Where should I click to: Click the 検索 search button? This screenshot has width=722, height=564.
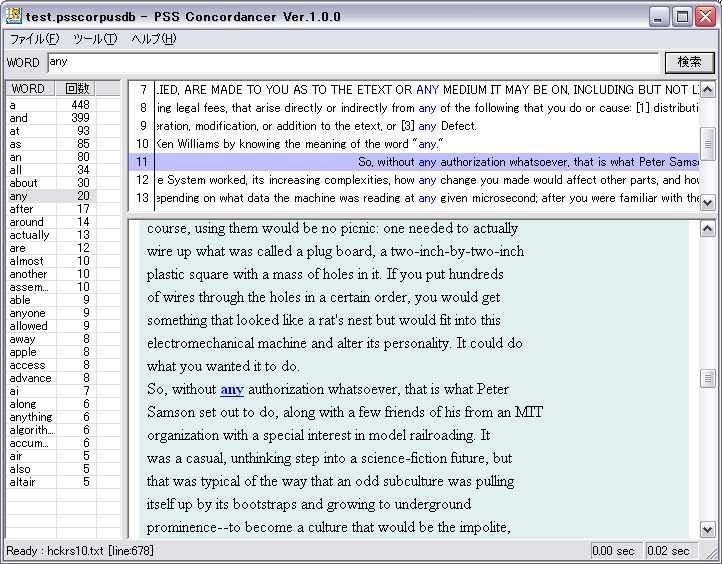click(689, 62)
